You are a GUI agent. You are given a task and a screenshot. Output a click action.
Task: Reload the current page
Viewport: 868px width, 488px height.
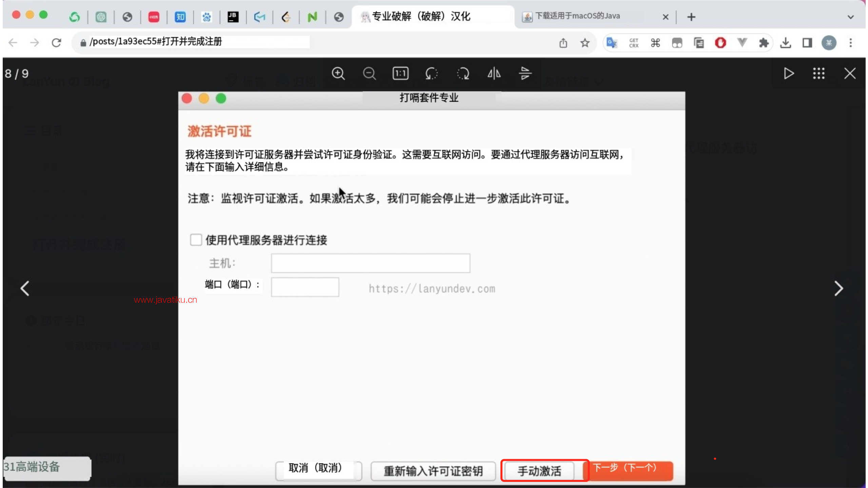pos(56,43)
